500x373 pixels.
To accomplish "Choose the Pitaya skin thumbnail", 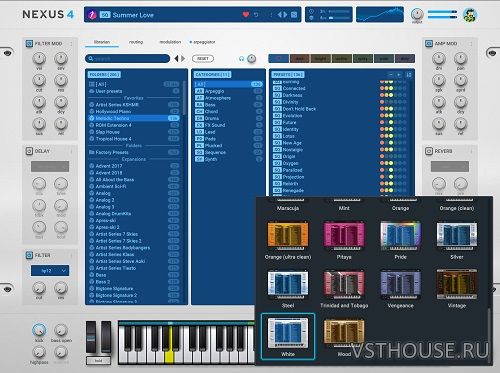I will pyautogui.click(x=344, y=235).
